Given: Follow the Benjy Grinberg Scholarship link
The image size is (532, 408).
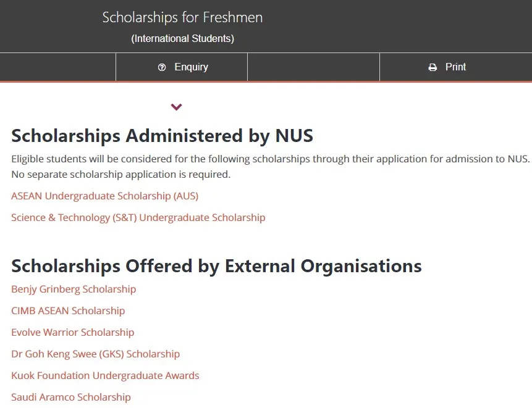Looking at the screenshot, I should point(74,289).
